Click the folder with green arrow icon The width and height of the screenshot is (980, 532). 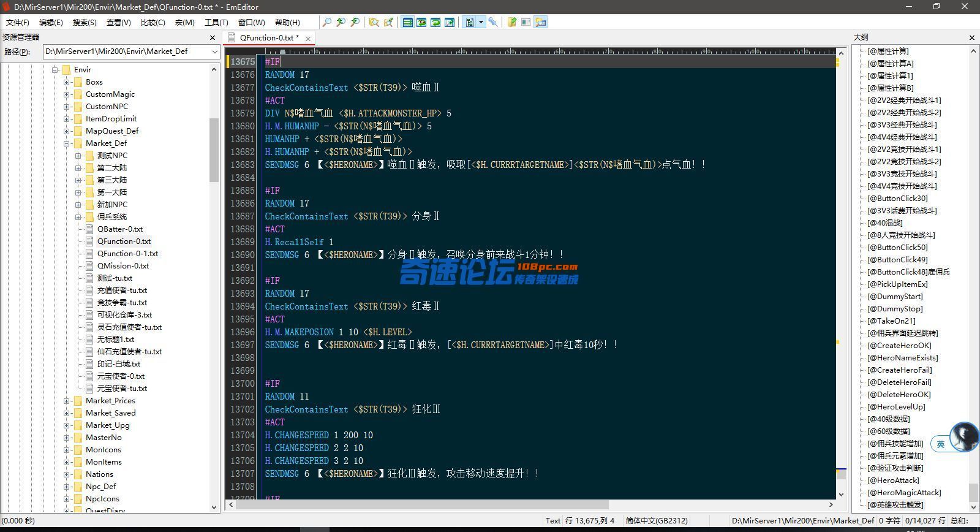512,22
